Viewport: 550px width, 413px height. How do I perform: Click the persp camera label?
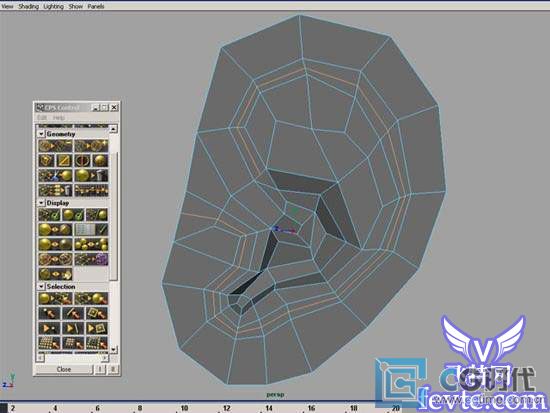tap(275, 394)
